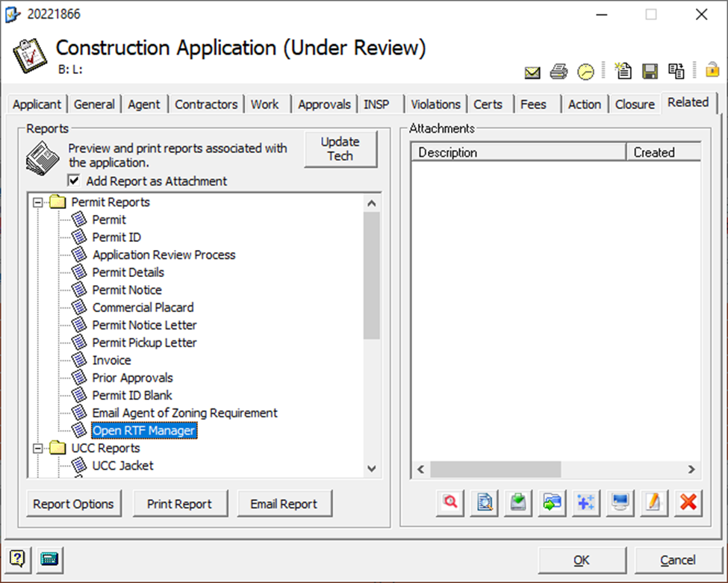Screen dimensions: 728x583
Task: Click the document preview magnifier icon
Action: [x=485, y=502]
